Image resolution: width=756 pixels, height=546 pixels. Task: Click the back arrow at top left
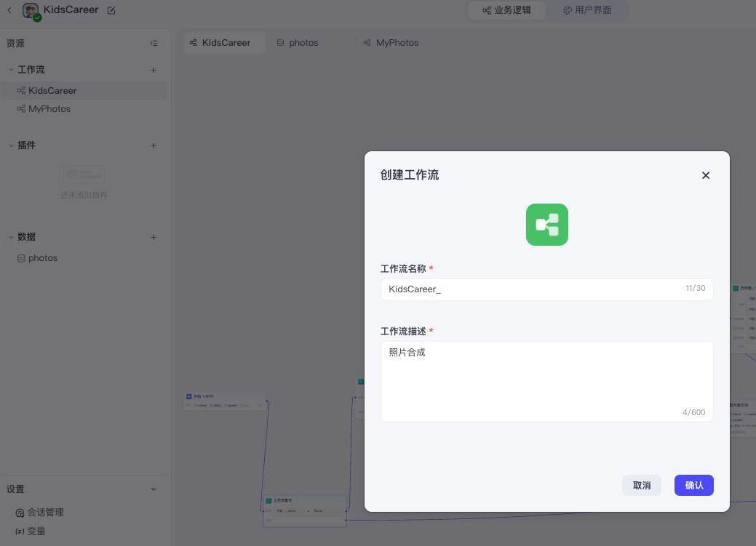9,10
